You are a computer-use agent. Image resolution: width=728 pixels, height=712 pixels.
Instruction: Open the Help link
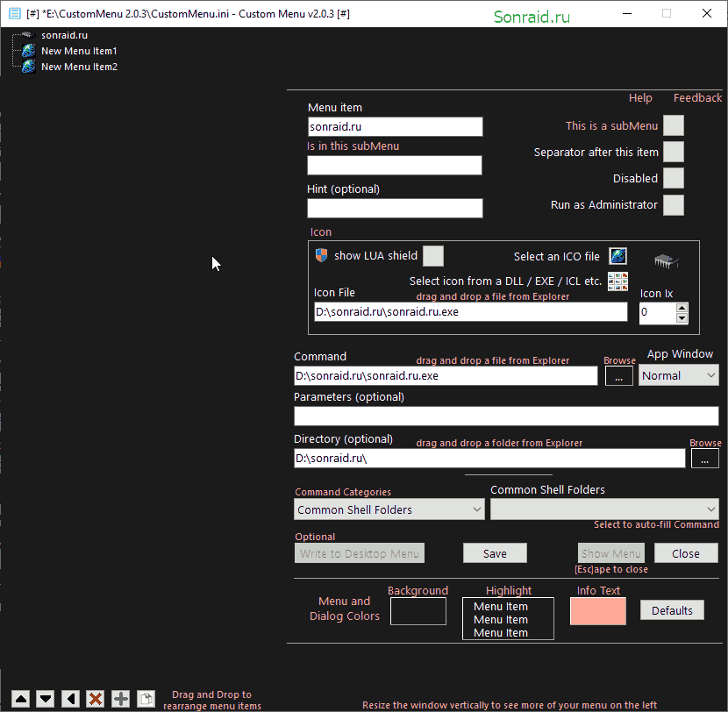(x=640, y=98)
